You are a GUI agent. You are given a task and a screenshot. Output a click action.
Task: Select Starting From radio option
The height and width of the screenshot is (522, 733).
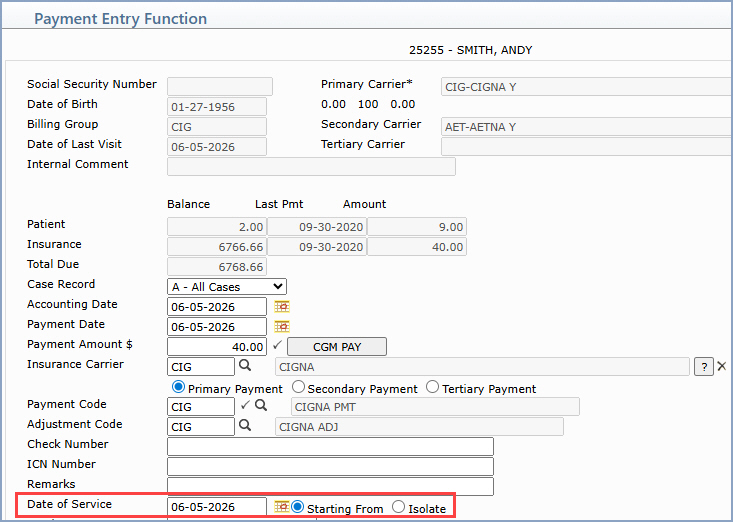[x=297, y=507]
